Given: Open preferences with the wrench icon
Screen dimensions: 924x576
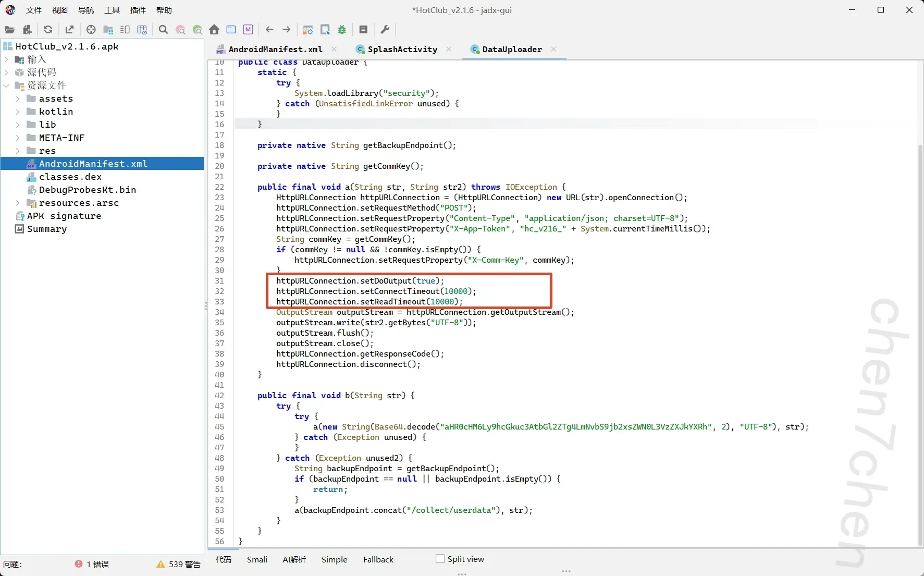Looking at the screenshot, I should click(385, 30).
